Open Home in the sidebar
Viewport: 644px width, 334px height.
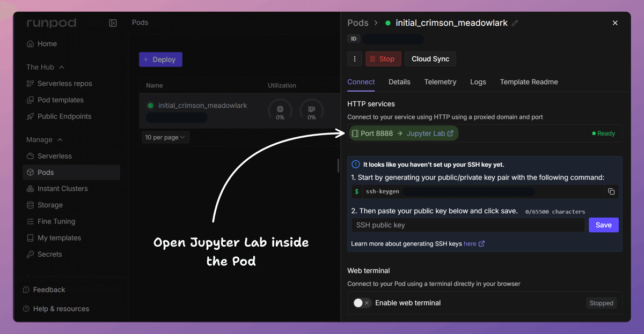pos(42,44)
